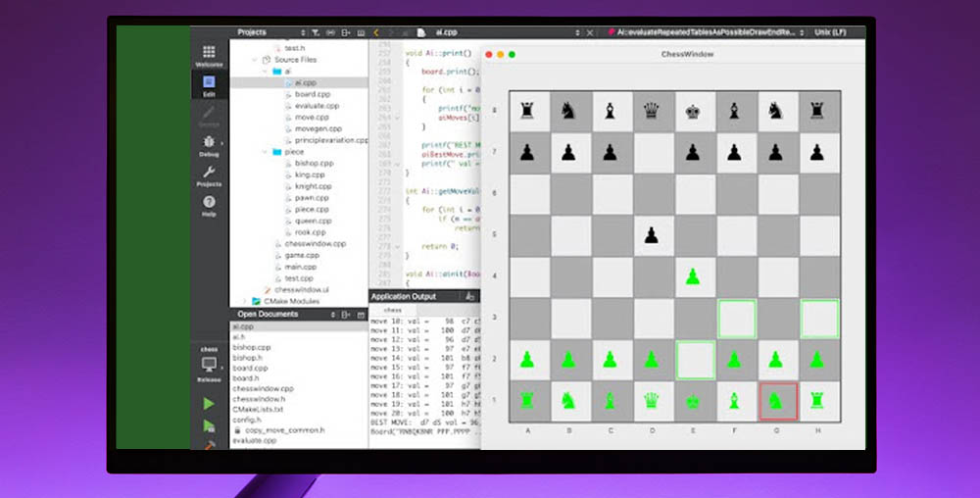The width and height of the screenshot is (980, 498).
Task: Click the filter icon in Projects toolbar
Action: pos(316,32)
